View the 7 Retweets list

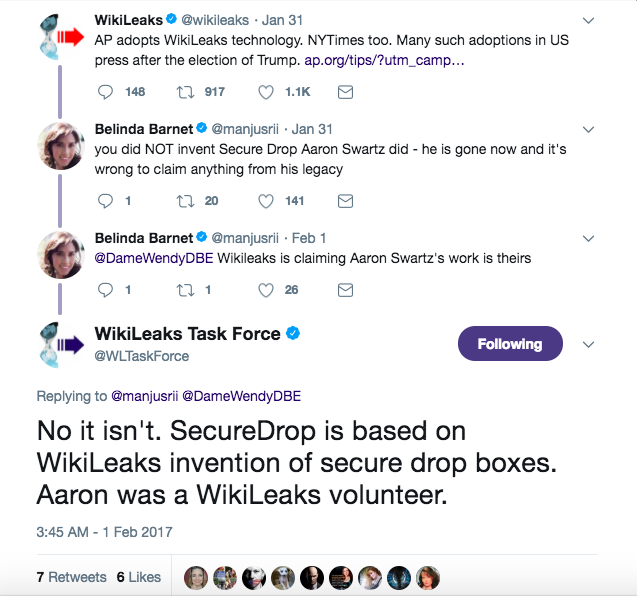(x=71, y=577)
